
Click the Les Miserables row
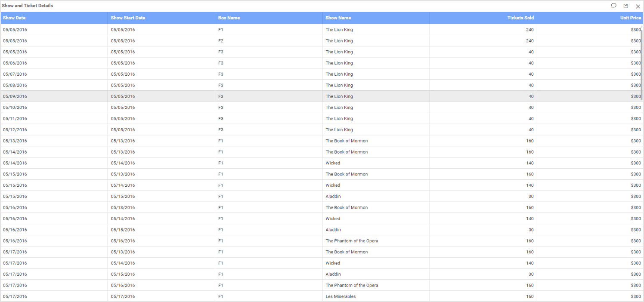(x=341, y=296)
